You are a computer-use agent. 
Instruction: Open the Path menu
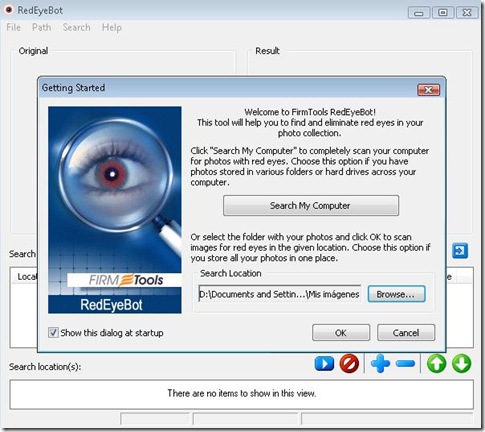(42, 27)
